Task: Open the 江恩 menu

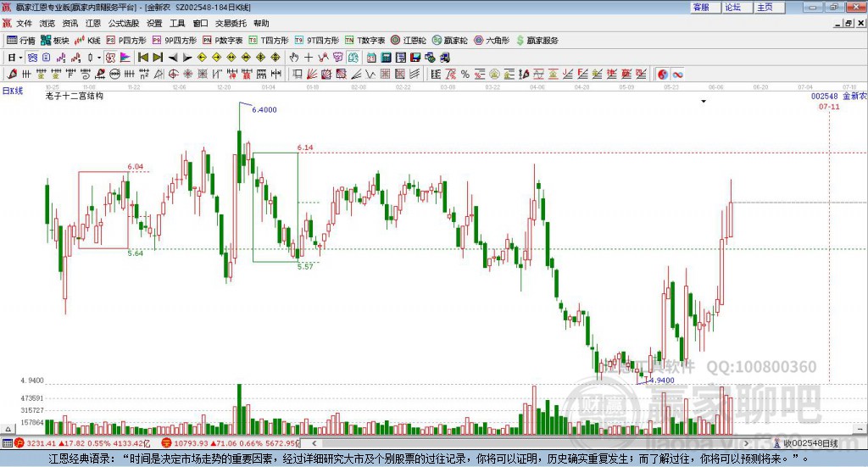Action: point(93,23)
